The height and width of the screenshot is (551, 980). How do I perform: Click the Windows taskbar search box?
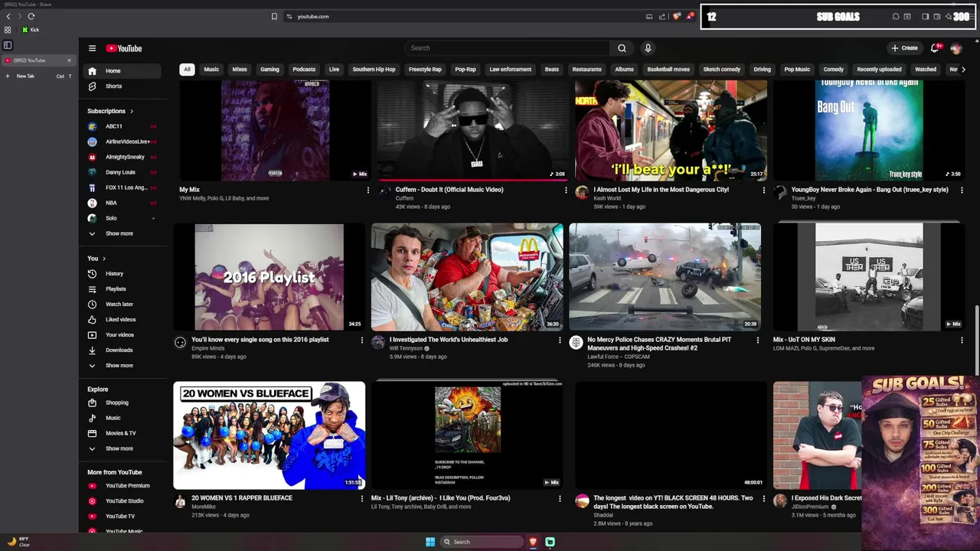click(x=482, y=542)
